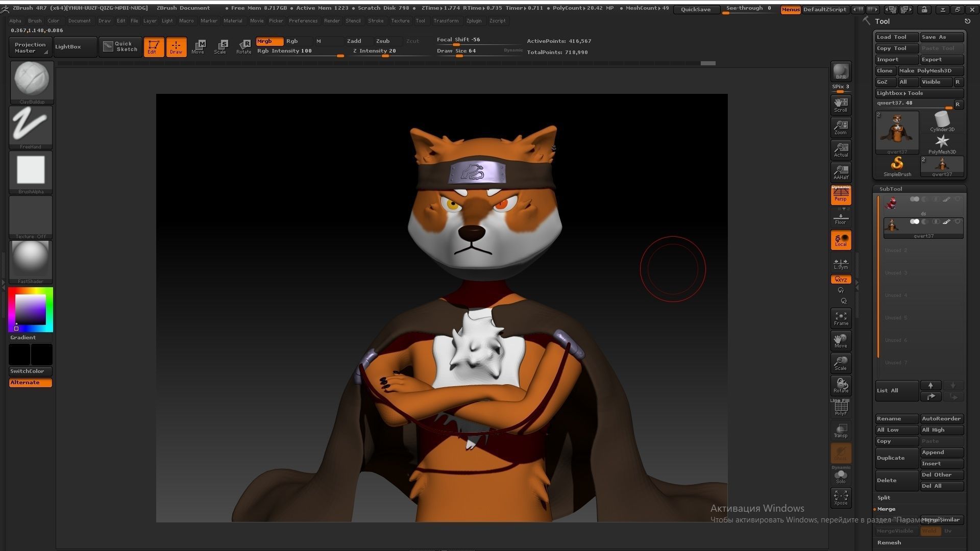This screenshot has width=980, height=551.
Task: Toggle Local transformations
Action: pyautogui.click(x=841, y=240)
